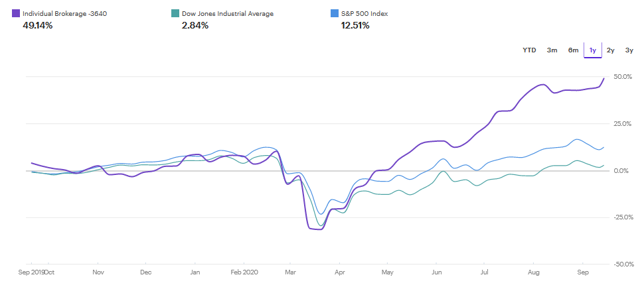This screenshot has width=644, height=285.
Task: Toggle the S&P 500 Index series label
Action: 365,13
